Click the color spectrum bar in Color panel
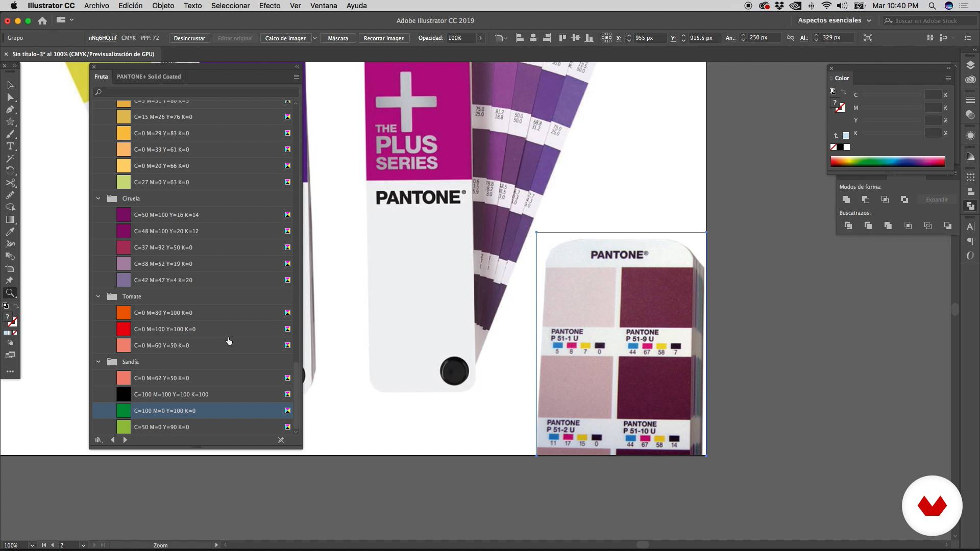Image resolution: width=980 pixels, height=551 pixels. [x=887, y=162]
